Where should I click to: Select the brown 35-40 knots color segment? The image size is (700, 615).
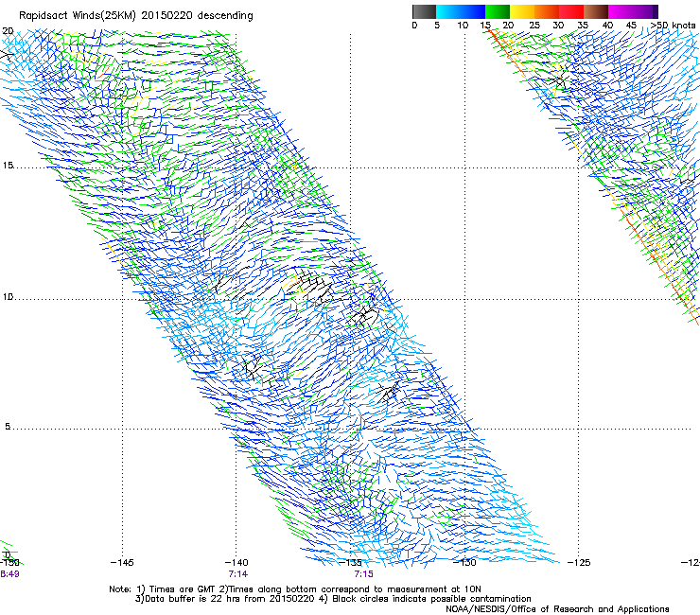click(596, 11)
